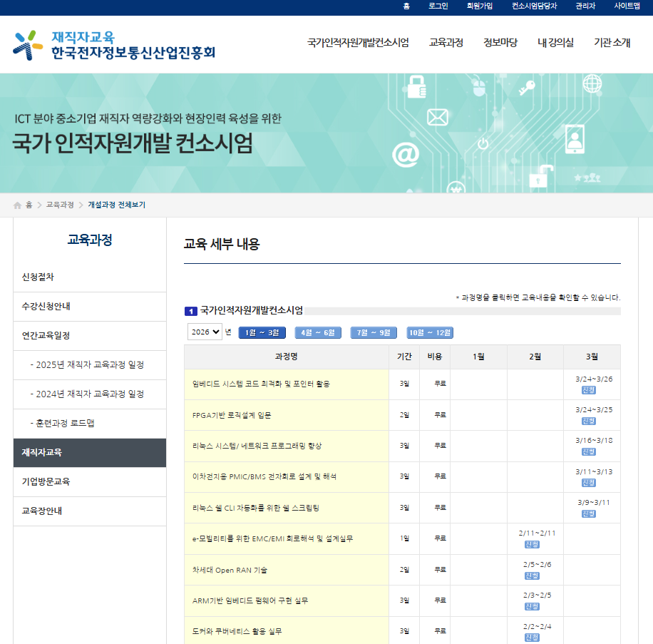Click the 재직자교육 logo in header
Image resolution: width=653 pixels, height=644 pixels.
pos(114,44)
